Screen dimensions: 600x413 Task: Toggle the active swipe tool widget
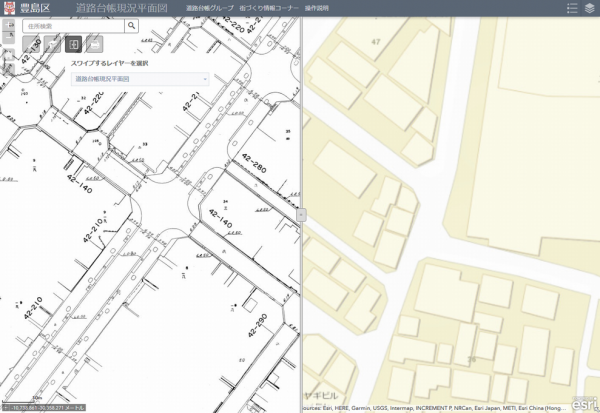(73, 44)
